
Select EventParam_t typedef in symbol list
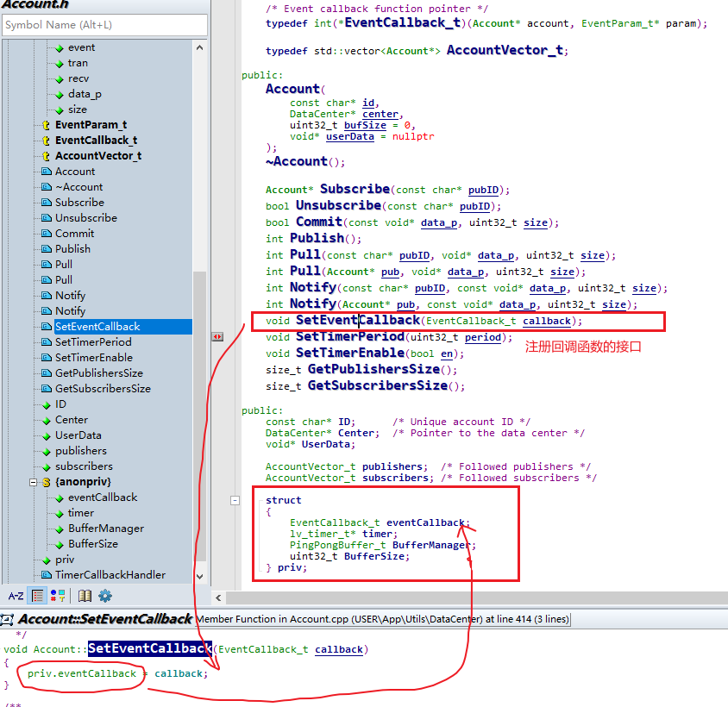coord(91,125)
